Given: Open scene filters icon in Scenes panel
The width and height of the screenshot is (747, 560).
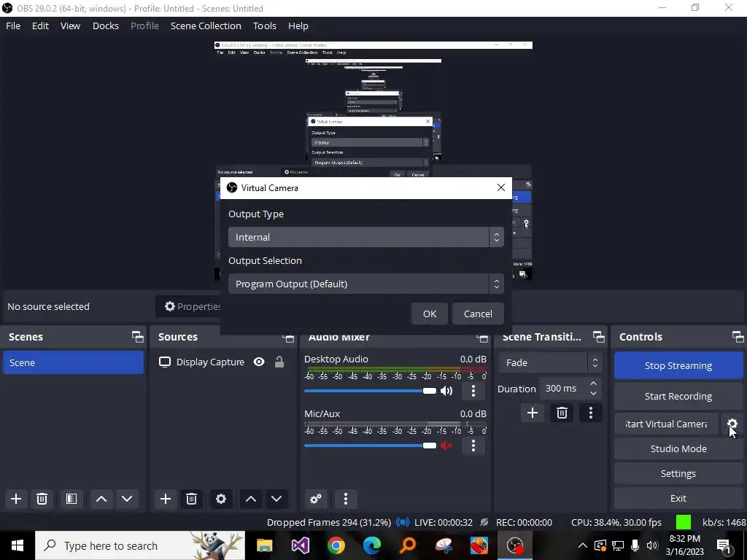Looking at the screenshot, I should pyautogui.click(x=71, y=499).
